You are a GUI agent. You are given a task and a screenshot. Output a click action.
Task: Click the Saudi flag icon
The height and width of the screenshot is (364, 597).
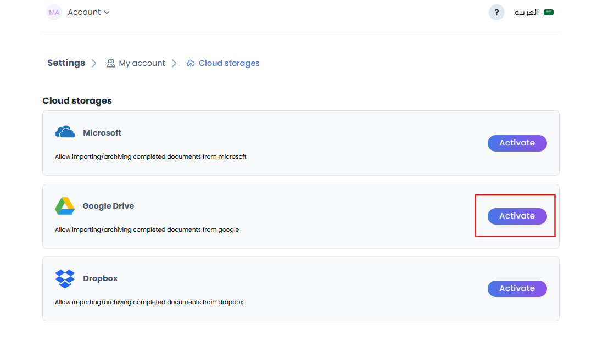(x=549, y=12)
